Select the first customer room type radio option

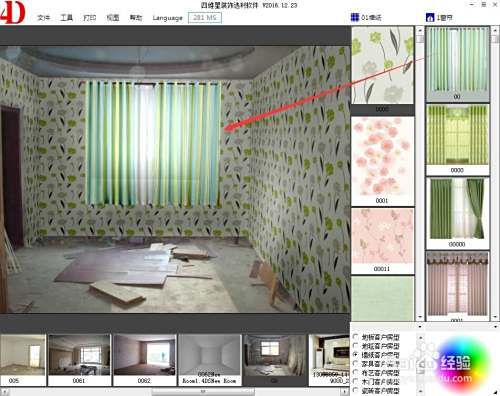[x=355, y=337]
